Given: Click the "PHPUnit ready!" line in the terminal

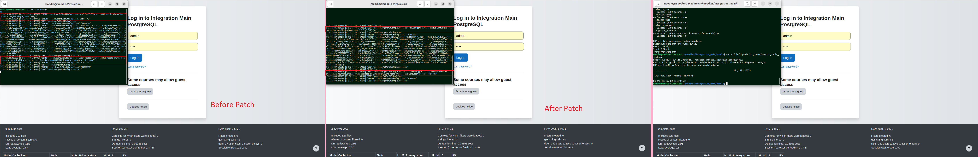Looking at the screenshot, I should (x=662, y=46).
